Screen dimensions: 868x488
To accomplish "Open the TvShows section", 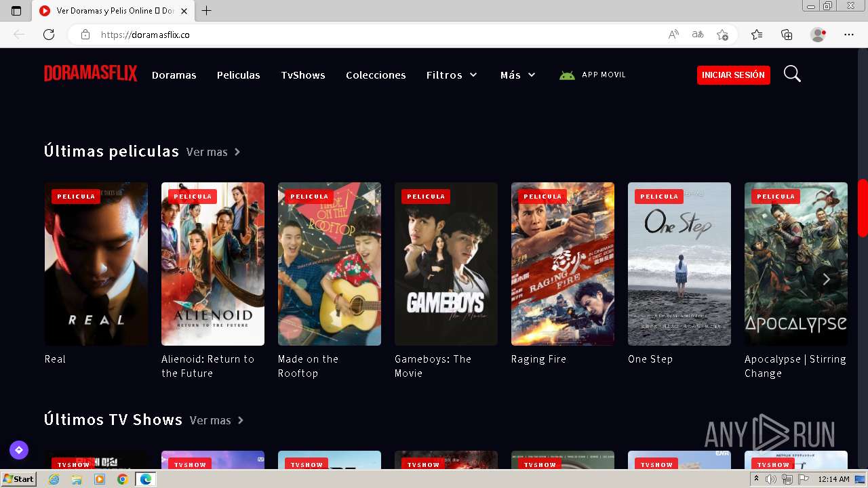I will 303,75.
